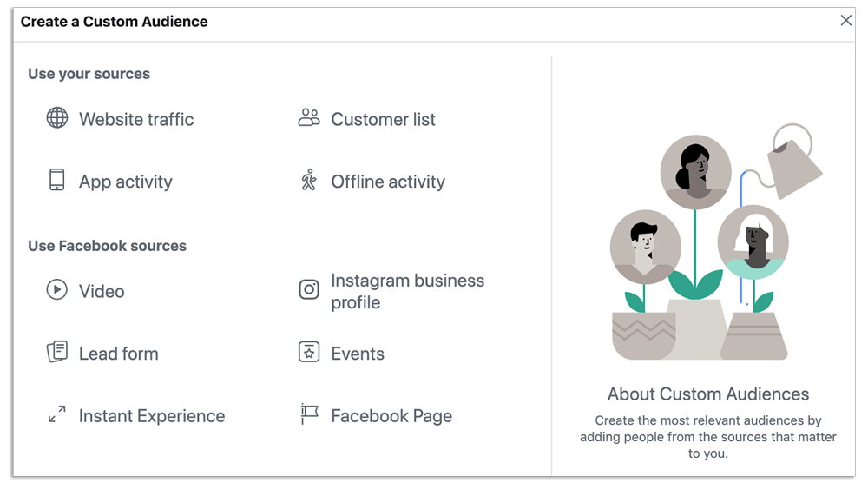Choose the Instant Experience option

152,416
